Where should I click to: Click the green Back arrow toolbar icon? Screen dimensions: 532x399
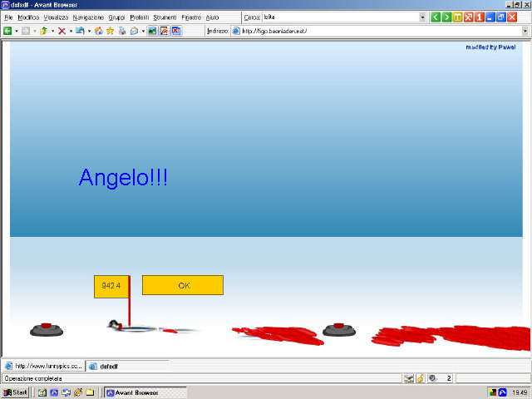click(7, 31)
